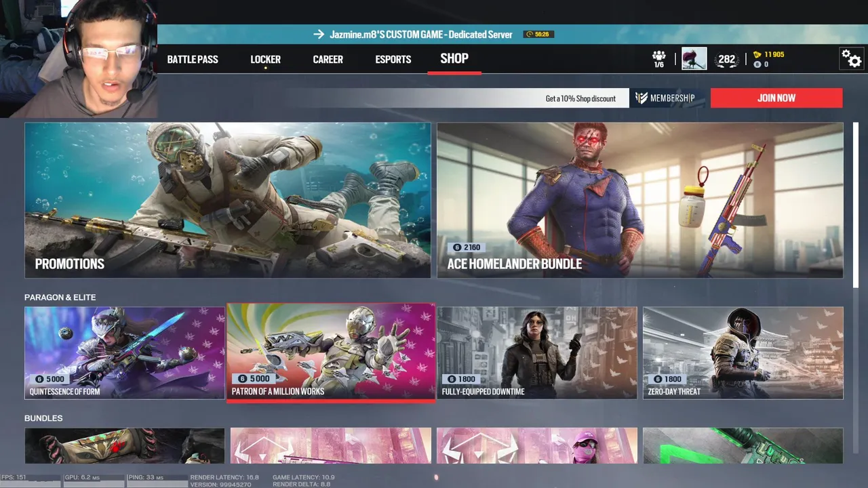Click the Game Latency 10.9 readout
This screenshot has height=488, width=868.
click(x=304, y=478)
